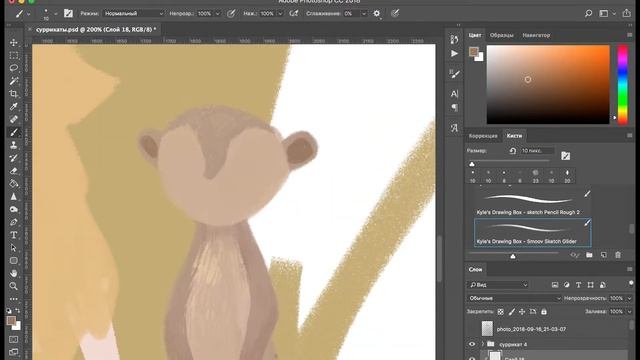Open the Brush Settings dock icon

tap(454, 74)
